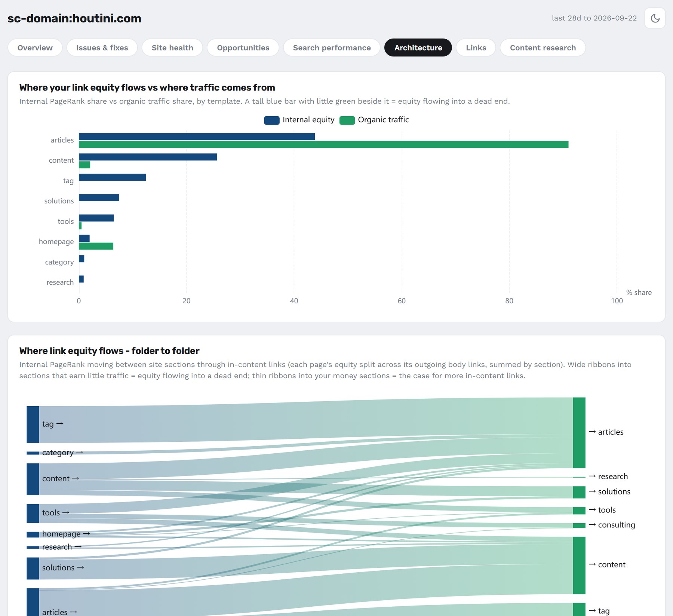Open the Overview tab

point(35,47)
